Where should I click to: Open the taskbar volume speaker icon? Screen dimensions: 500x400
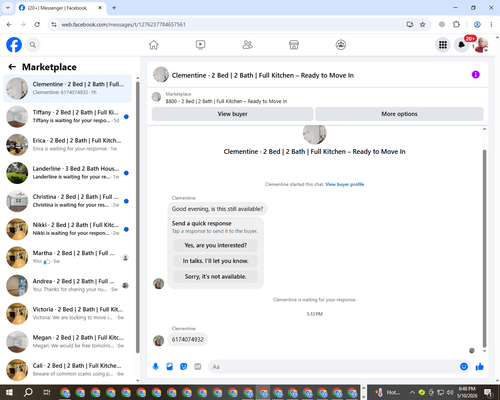tap(450, 392)
